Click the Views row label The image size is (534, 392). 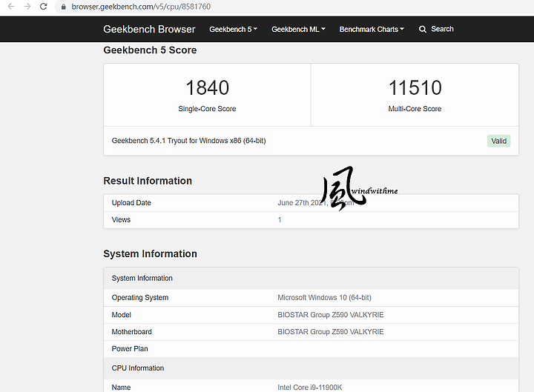coord(121,220)
